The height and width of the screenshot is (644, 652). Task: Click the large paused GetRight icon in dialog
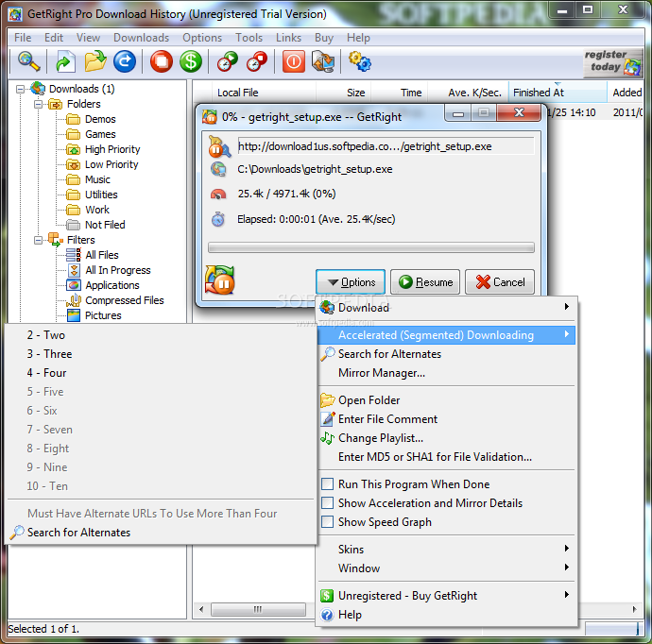point(219,280)
